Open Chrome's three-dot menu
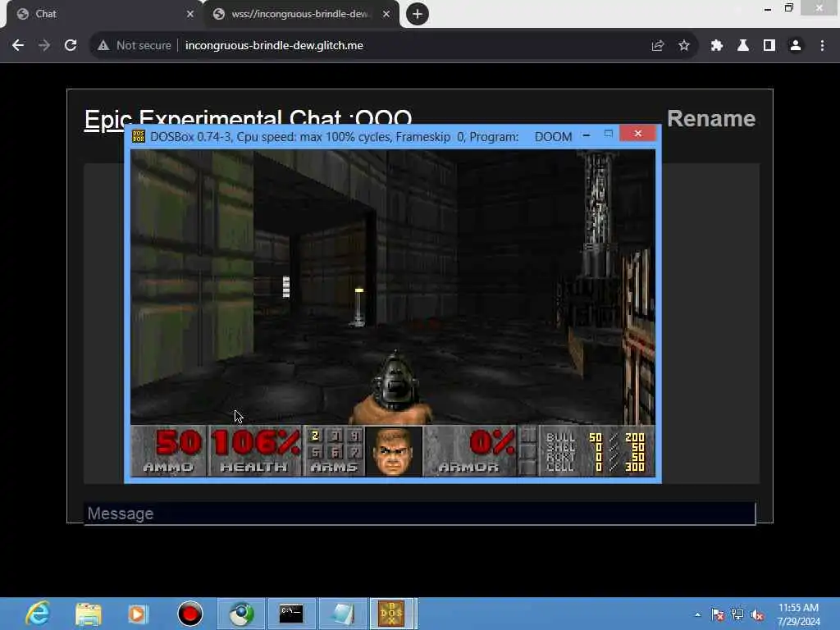 point(822,46)
